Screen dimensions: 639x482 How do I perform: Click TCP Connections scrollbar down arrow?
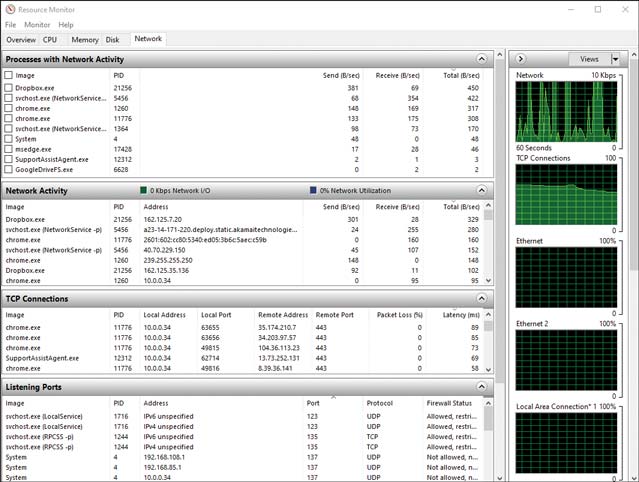tap(488, 369)
